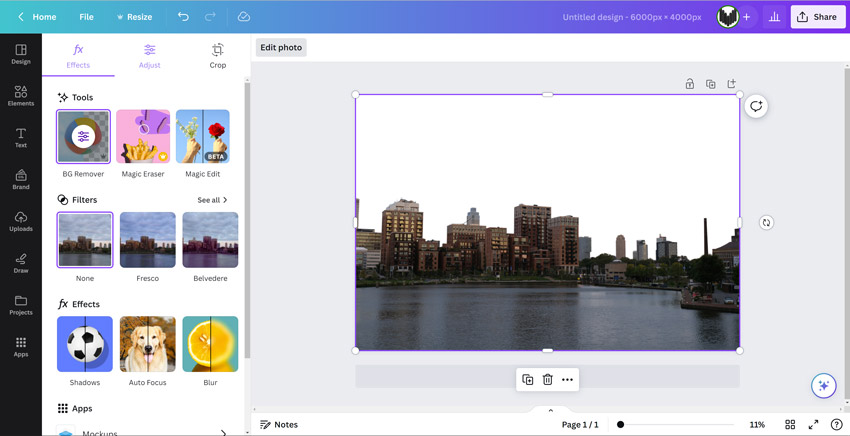Click the left panel vertical scrollbar

click(x=247, y=220)
